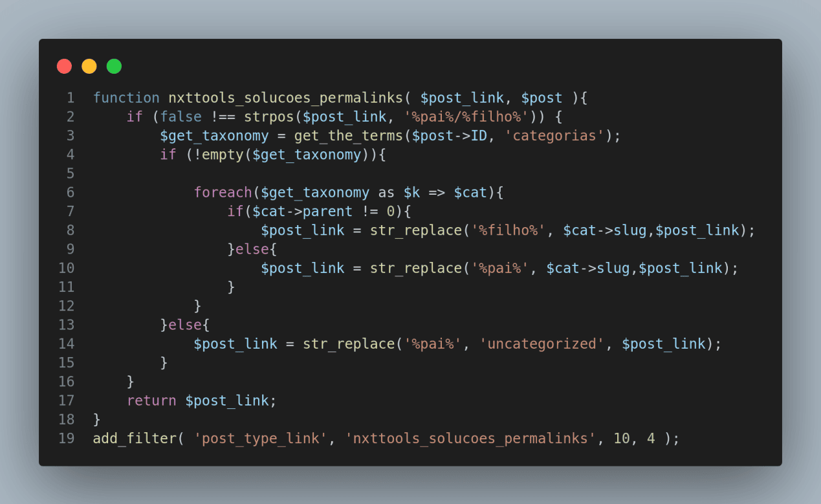Viewport: 821px width, 504px height.
Task: Click the strpos function call
Action: (x=269, y=116)
